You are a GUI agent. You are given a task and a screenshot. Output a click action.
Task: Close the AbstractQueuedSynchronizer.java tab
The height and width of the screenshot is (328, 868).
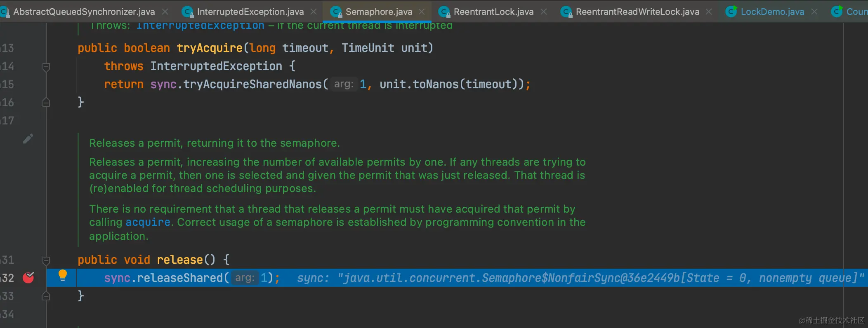[x=165, y=12]
